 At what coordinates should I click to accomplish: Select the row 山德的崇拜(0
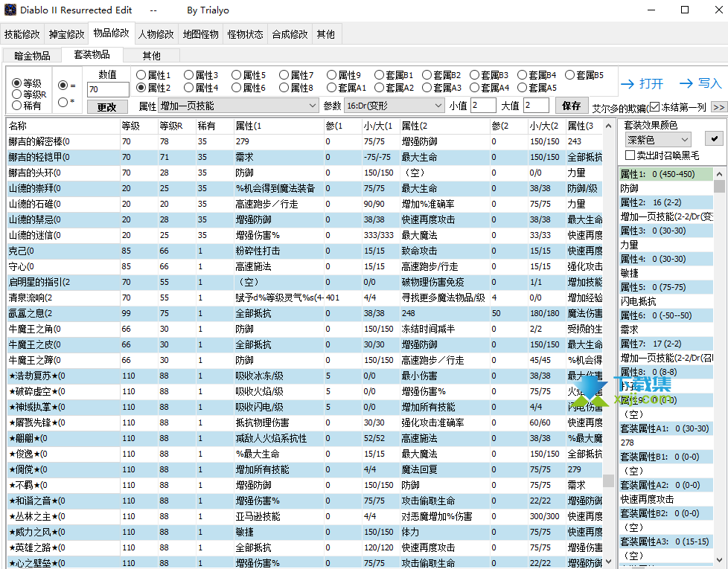(304, 188)
